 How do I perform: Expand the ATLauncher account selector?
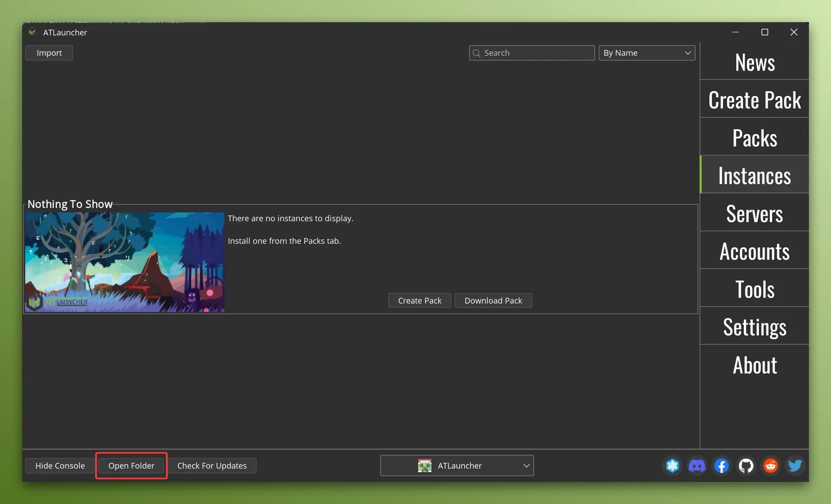457,466
